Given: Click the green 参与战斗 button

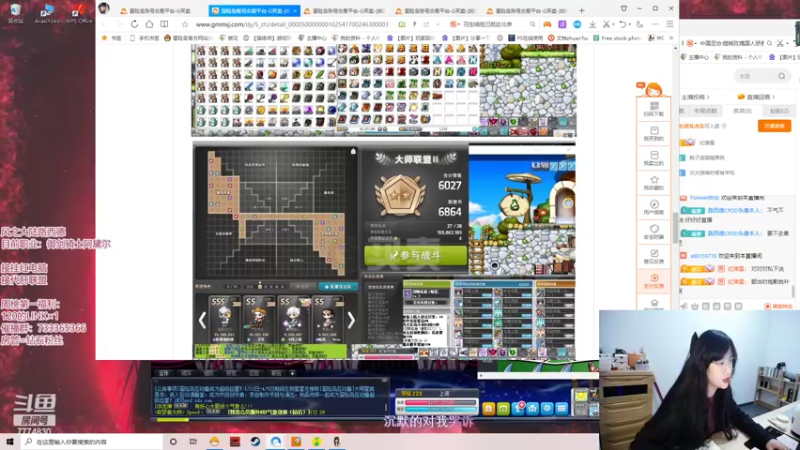Looking at the screenshot, I should (x=415, y=255).
